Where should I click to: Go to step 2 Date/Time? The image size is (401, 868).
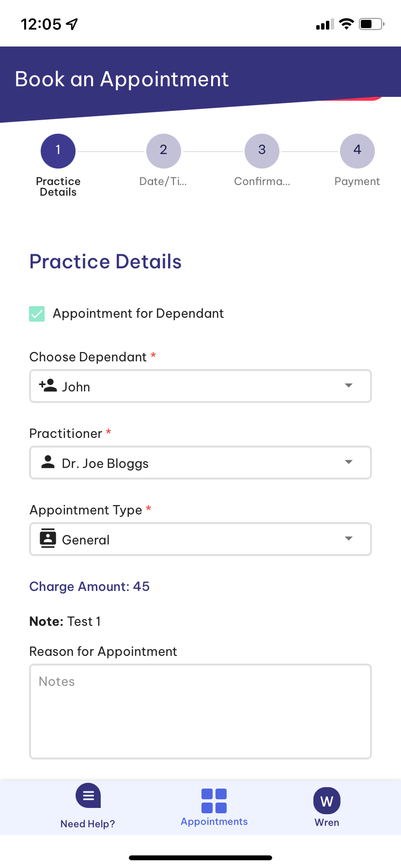(164, 151)
